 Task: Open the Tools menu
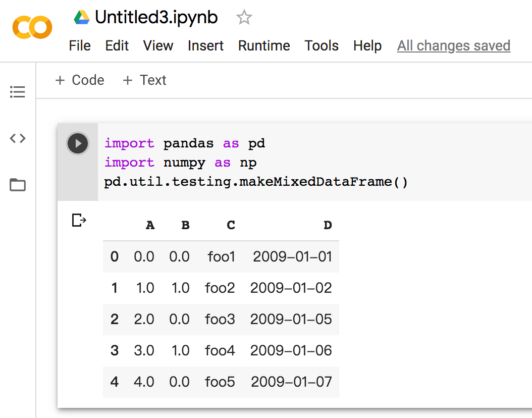[x=322, y=46]
